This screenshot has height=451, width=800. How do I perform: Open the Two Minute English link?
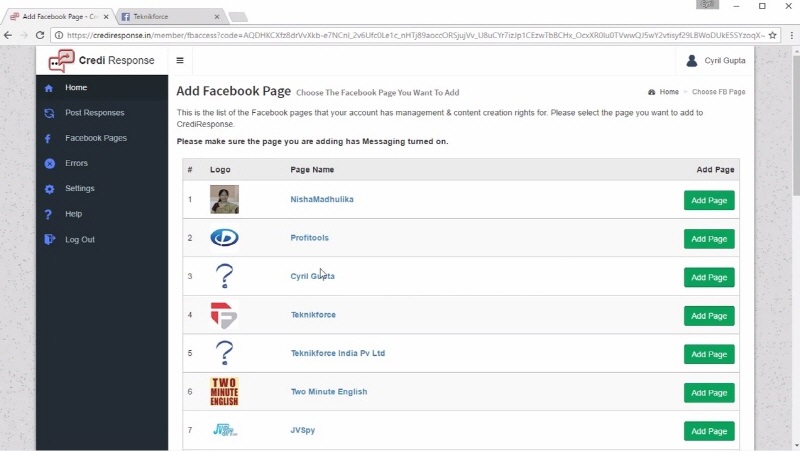pyautogui.click(x=329, y=392)
